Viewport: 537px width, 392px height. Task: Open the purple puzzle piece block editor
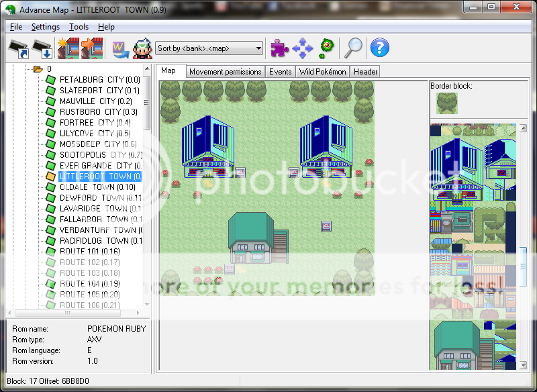click(279, 48)
